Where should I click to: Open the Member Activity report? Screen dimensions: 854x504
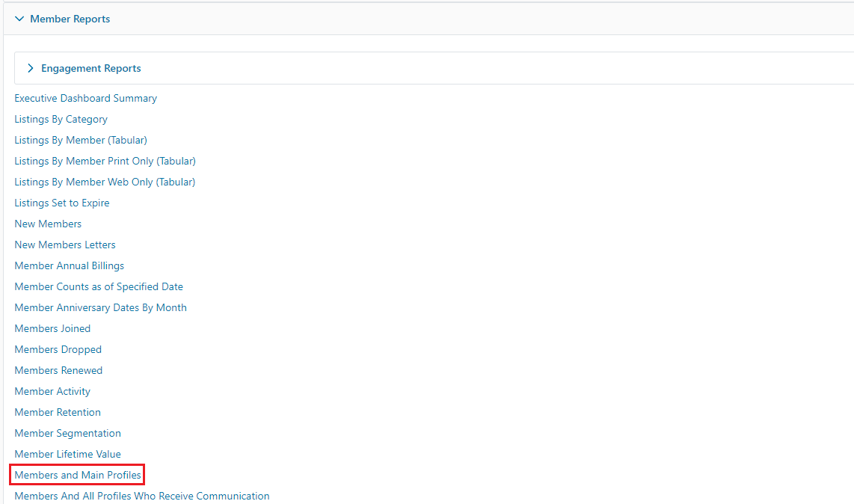point(52,391)
